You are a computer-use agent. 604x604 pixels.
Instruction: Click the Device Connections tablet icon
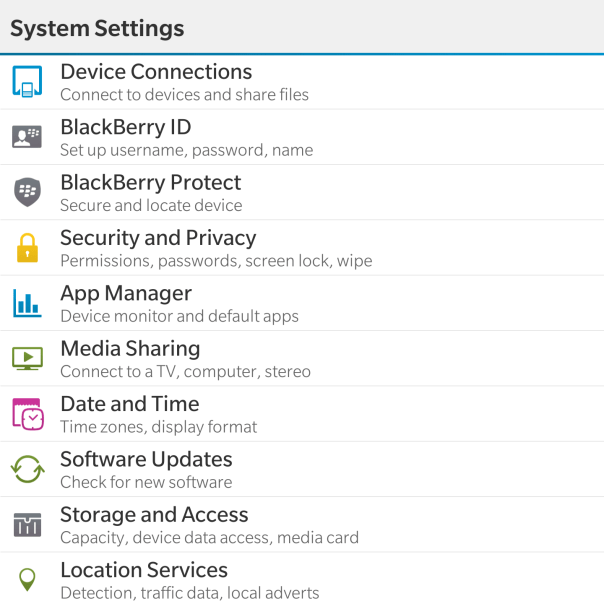27,81
